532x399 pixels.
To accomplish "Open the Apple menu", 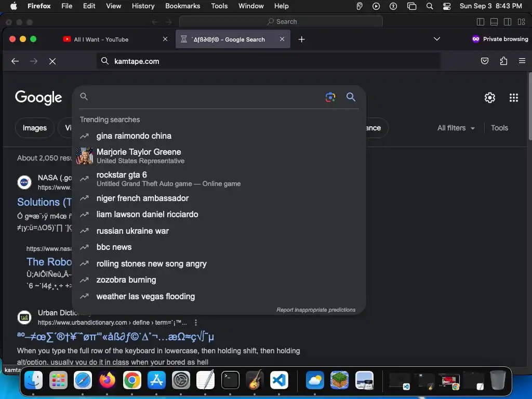I will point(14,6).
